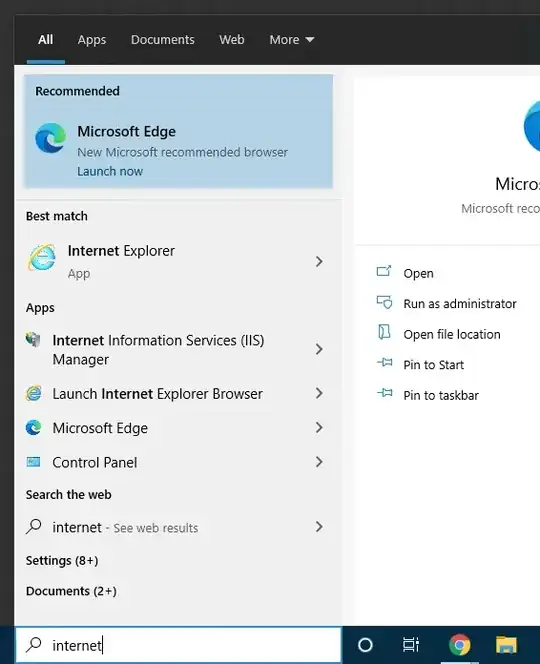Click the Microsoft Edge icon in Recommended
Viewport: 540px width, 664px height.
[x=50, y=138]
